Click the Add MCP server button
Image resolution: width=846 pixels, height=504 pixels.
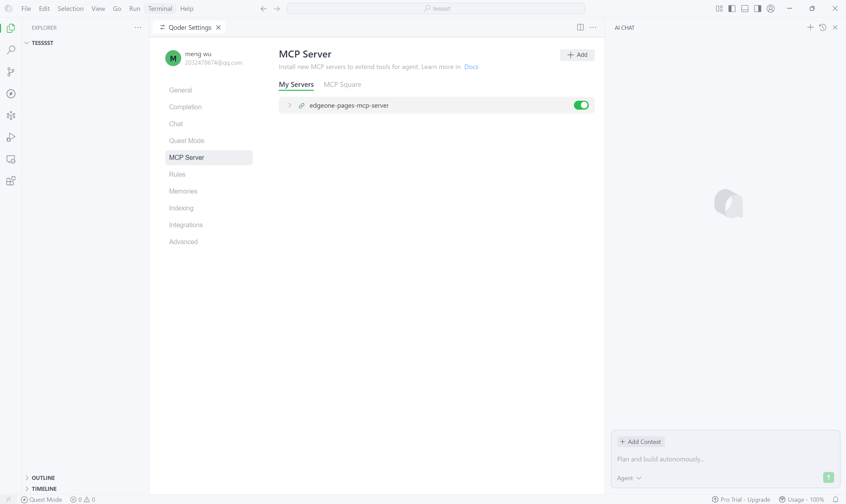point(577,55)
